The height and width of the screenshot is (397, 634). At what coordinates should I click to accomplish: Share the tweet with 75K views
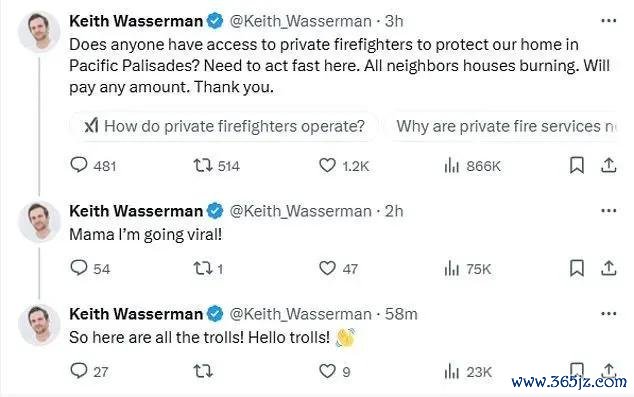(608, 268)
